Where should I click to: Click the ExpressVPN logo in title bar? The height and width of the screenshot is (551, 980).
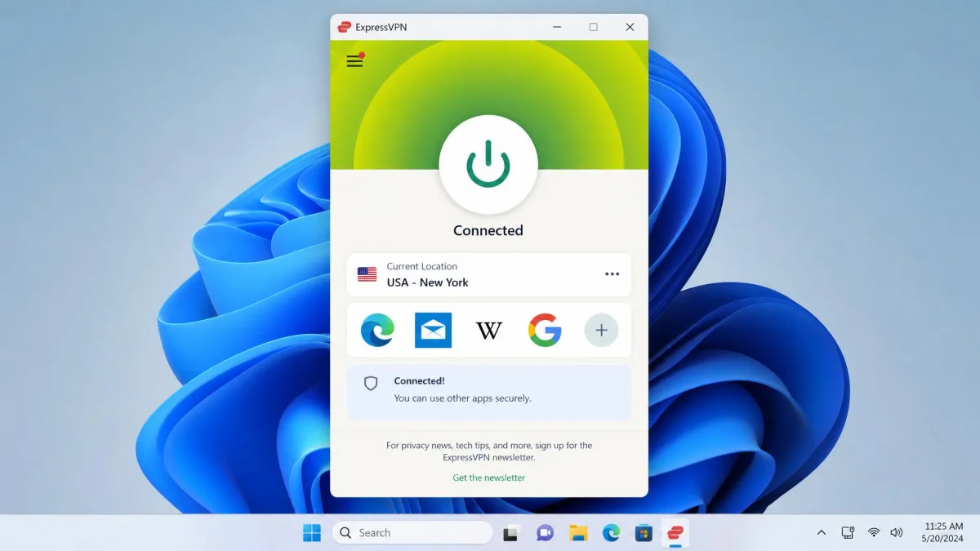[345, 27]
